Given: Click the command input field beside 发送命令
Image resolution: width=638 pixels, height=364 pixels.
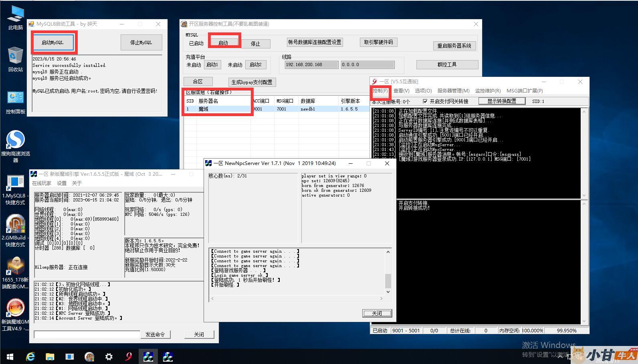Looking at the screenshot, I should point(87,334).
